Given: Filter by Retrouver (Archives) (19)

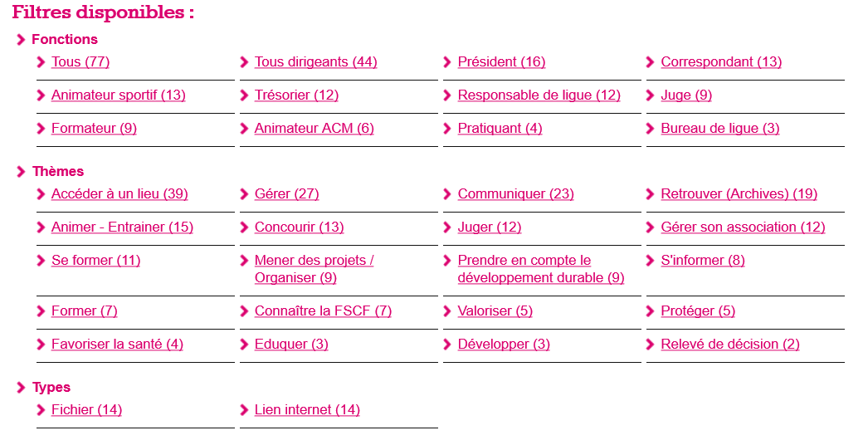Looking at the screenshot, I should [x=739, y=194].
